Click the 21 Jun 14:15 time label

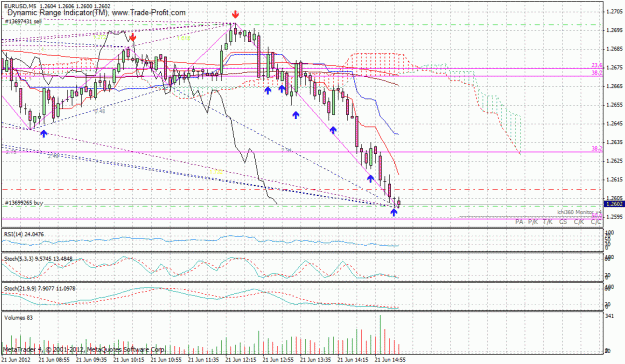(353, 360)
